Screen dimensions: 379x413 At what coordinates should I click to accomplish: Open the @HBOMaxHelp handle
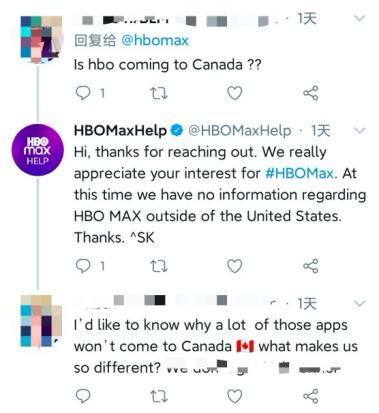tap(240, 130)
